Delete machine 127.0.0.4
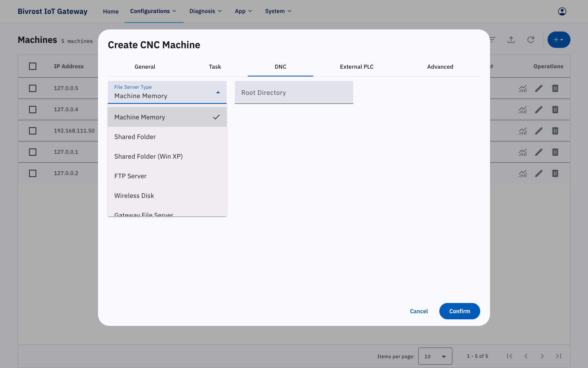Image resolution: width=588 pixels, height=368 pixels. pos(555,110)
